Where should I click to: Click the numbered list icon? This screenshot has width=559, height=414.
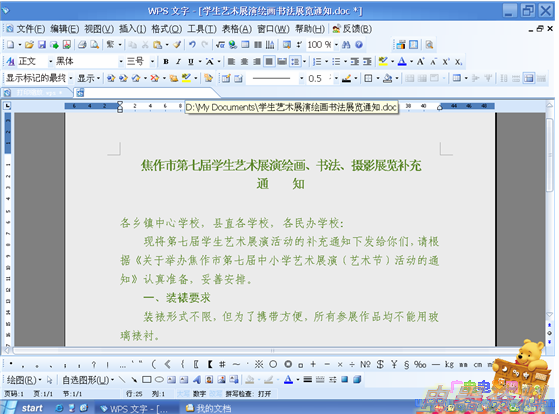(x=317, y=62)
